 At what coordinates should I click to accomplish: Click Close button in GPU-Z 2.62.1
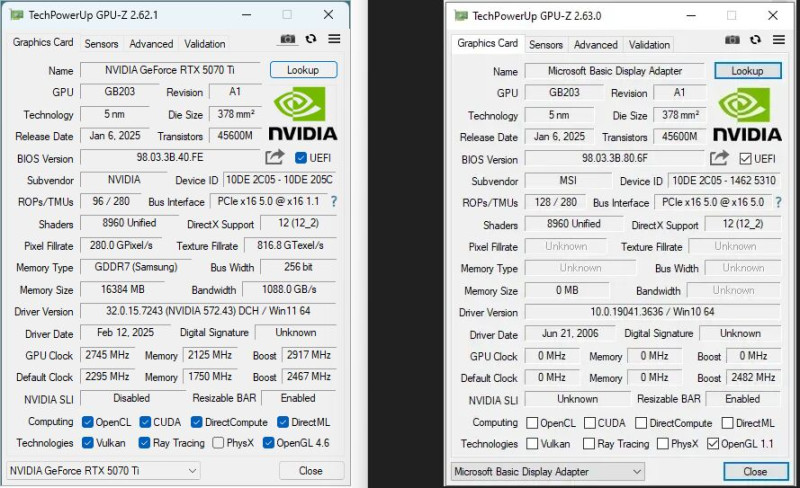[311, 471]
